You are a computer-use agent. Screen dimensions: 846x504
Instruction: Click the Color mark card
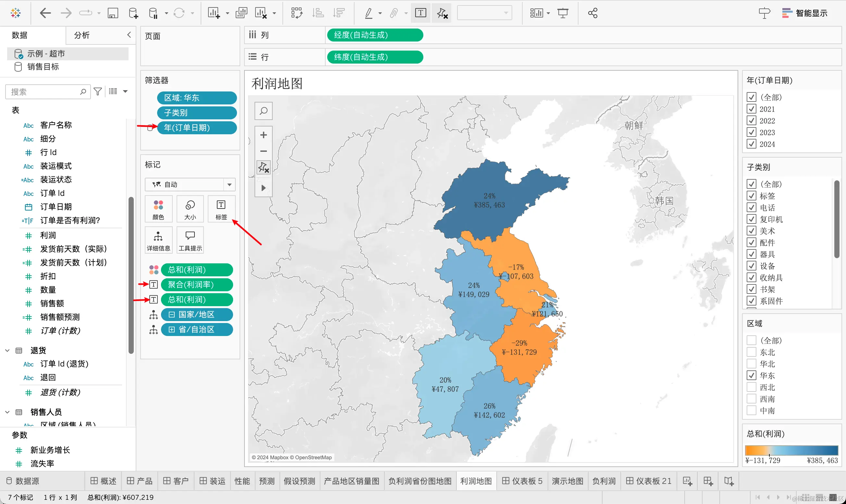pyautogui.click(x=158, y=209)
